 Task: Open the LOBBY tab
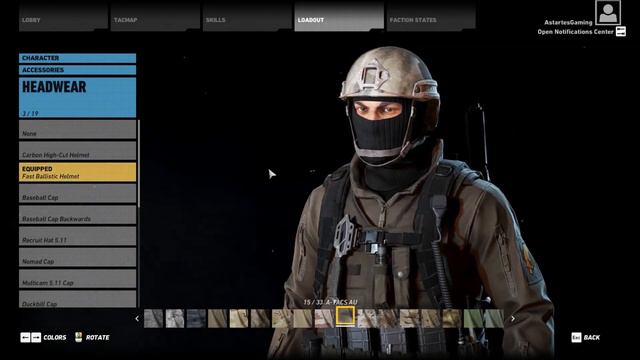(63, 16)
